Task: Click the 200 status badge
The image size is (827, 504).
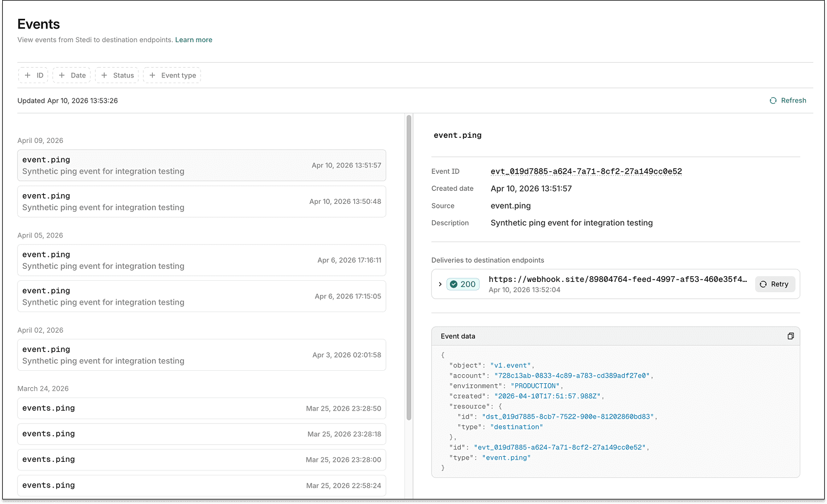Action: (462, 284)
